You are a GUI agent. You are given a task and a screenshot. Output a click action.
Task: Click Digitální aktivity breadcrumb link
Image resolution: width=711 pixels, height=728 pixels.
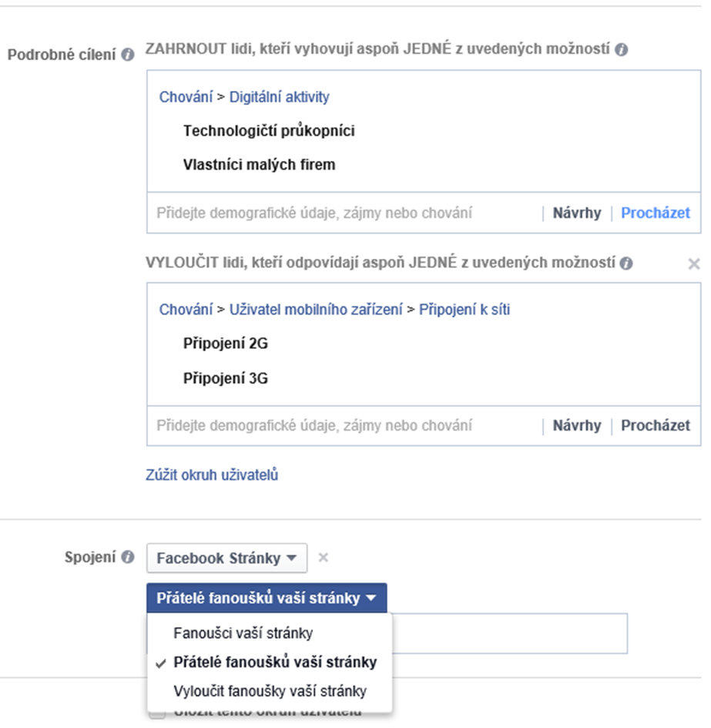(279, 97)
